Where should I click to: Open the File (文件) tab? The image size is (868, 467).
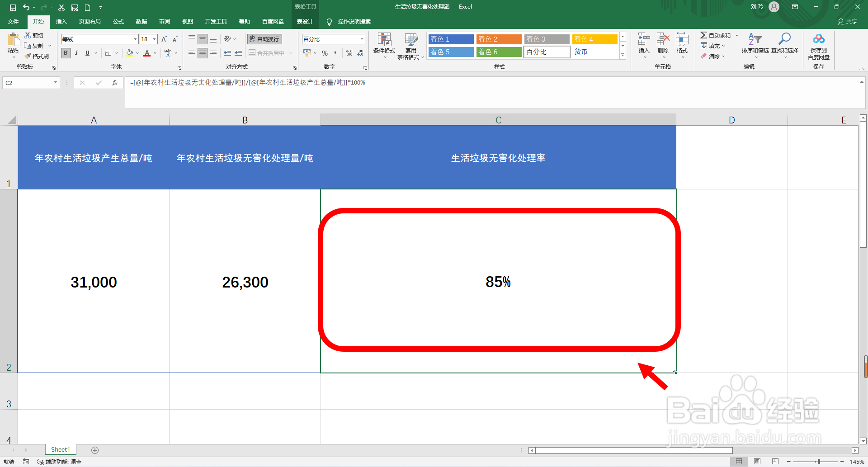pos(13,22)
